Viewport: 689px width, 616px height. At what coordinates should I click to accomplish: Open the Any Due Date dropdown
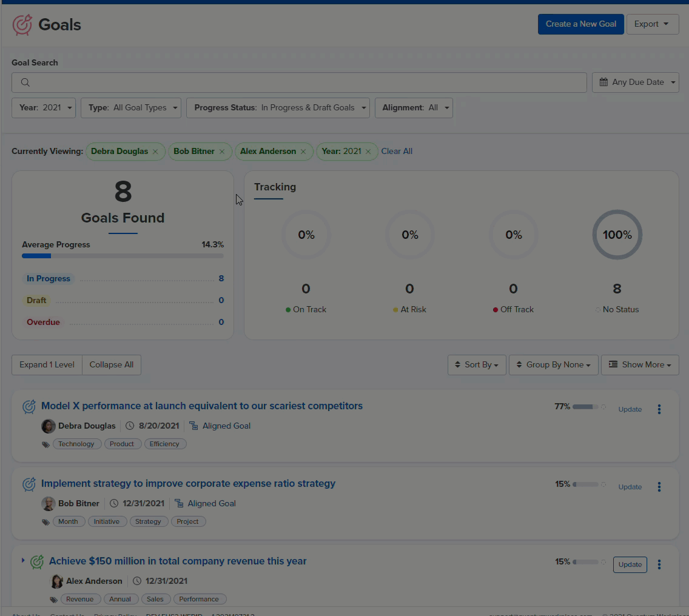click(x=636, y=82)
